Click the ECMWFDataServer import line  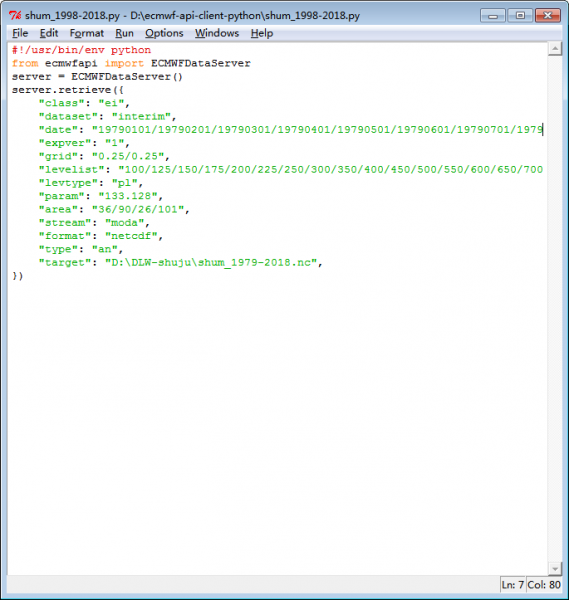click(131, 64)
